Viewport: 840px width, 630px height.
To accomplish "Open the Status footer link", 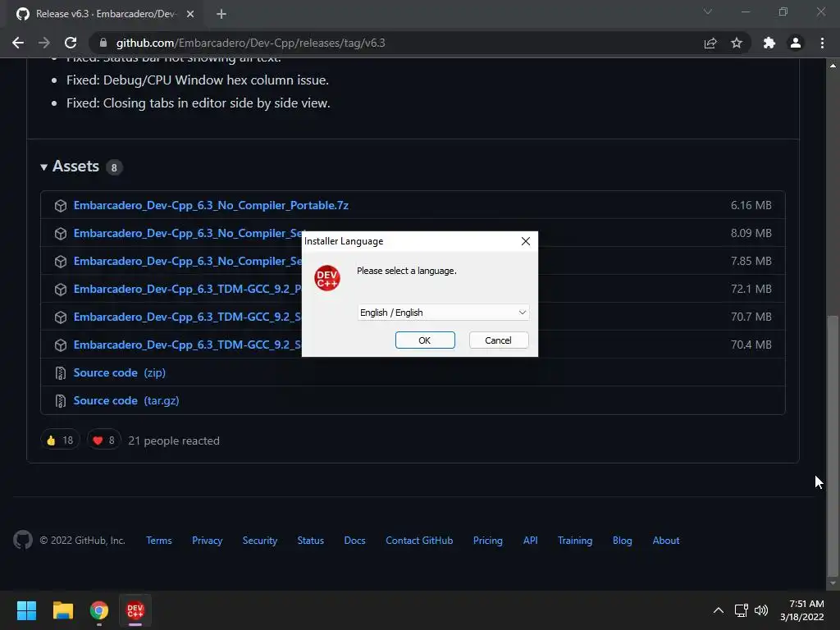I will (311, 541).
